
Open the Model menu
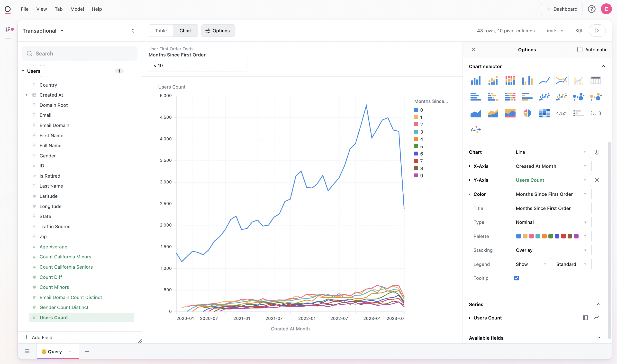pyautogui.click(x=77, y=9)
